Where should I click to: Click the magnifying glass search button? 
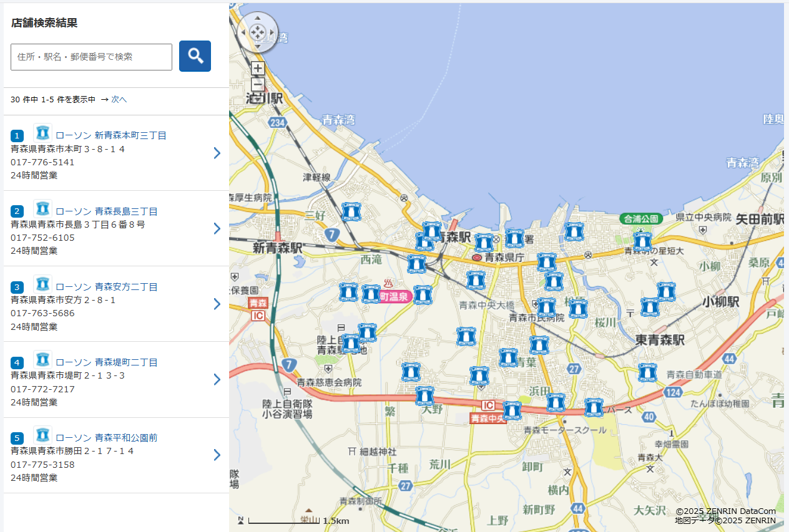(x=195, y=56)
